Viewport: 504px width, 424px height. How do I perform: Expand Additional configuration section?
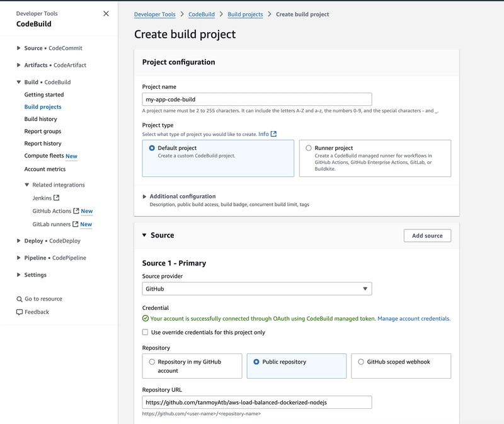pyautogui.click(x=144, y=197)
